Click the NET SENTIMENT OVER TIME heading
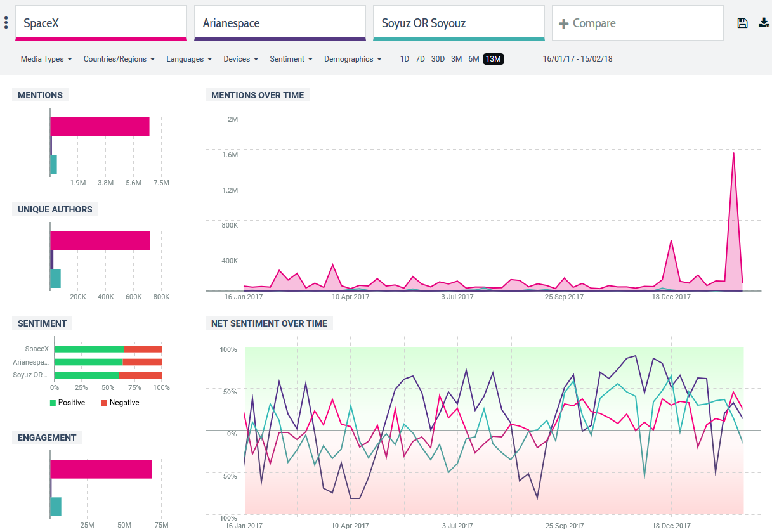The image size is (772, 532). click(x=270, y=323)
